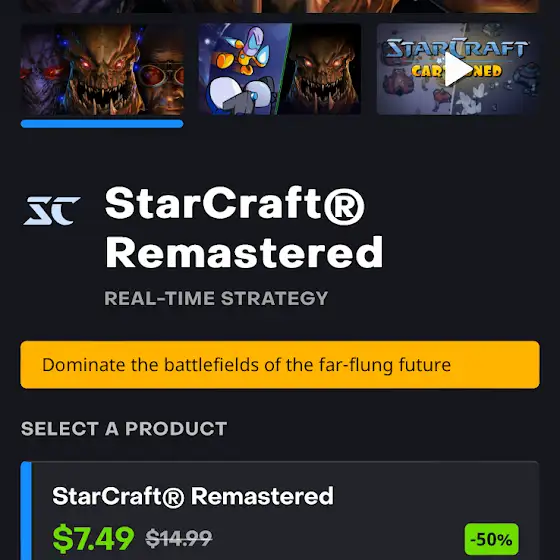Select the first thumbnail with three faces
This screenshot has width=560, height=560.
click(102, 69)
